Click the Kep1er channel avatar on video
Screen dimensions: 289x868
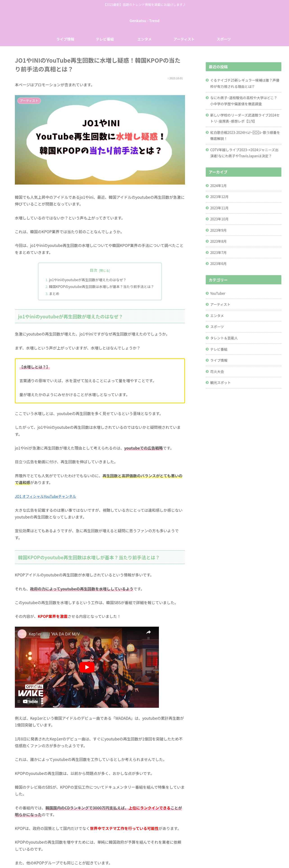tap(22, 634)
